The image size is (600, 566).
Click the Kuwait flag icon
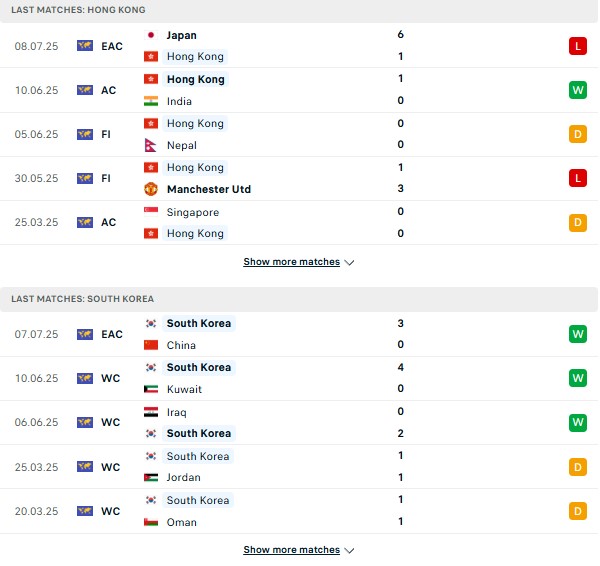pyautogui.click(x=151, y=389)
